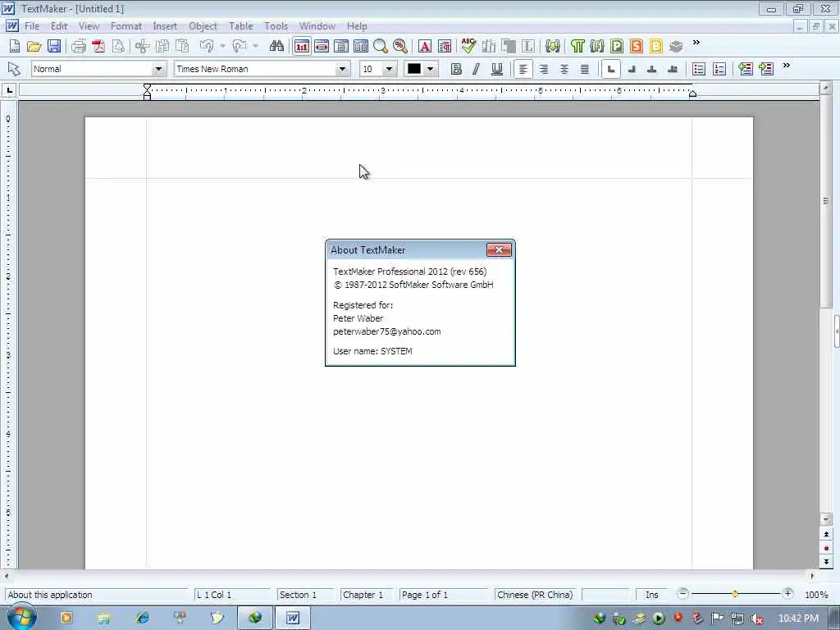Screen dimensions: 840x630
Task: Toggle Underline formatting
Action: coord(496,69)
